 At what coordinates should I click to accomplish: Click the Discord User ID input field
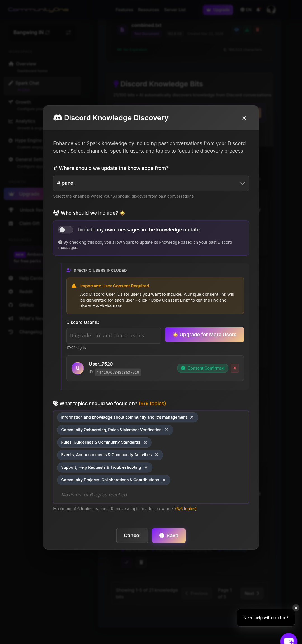click(114, 335)
